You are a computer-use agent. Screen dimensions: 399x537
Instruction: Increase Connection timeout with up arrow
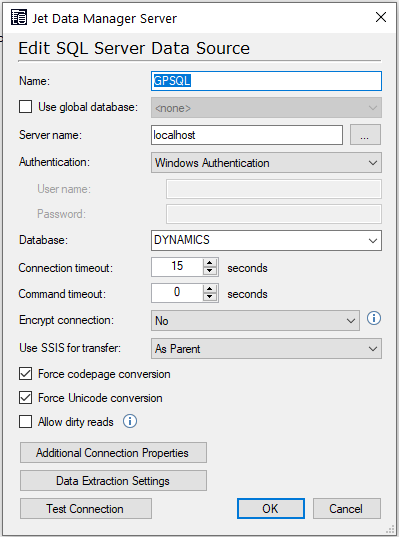tap(210, 263)
